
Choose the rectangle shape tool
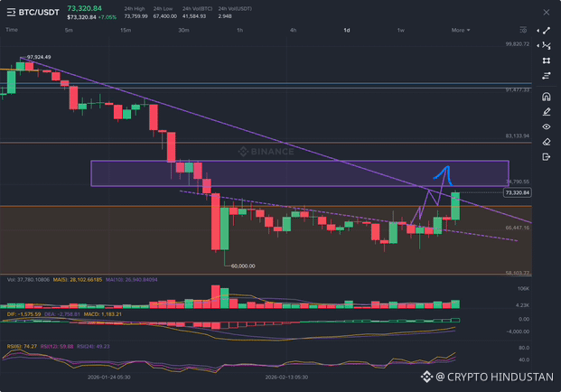click(547, 61)
